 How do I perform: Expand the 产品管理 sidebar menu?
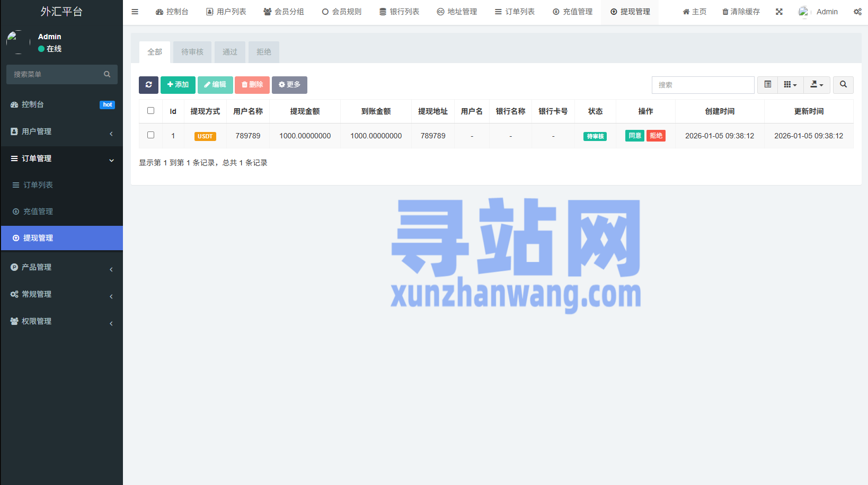point(61,267)
